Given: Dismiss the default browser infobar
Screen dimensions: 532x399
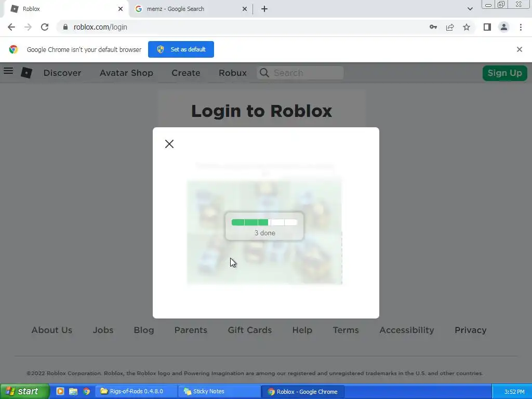Looking at the screenshot, I should coord(519,49).
